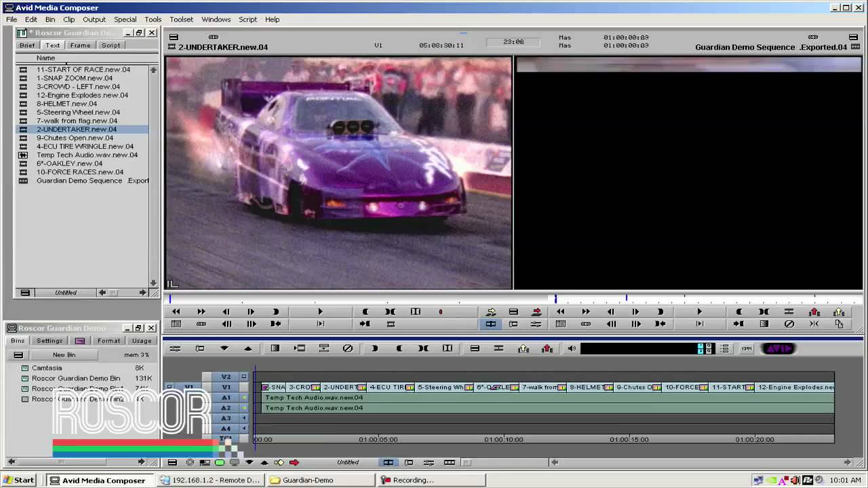Mute the A1 track speaker monitor
The width and height of the screenshot is (868, 488).
click(244, 398)
